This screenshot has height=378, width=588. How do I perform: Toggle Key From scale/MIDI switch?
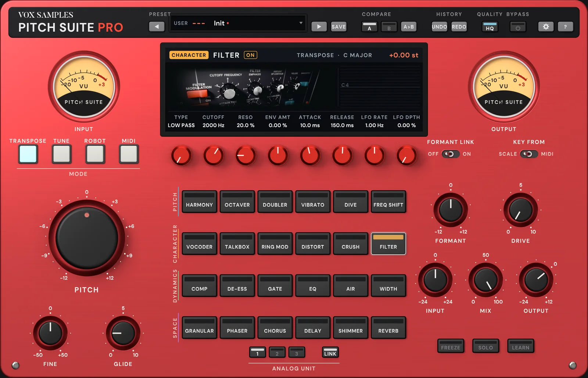(529, 154)
